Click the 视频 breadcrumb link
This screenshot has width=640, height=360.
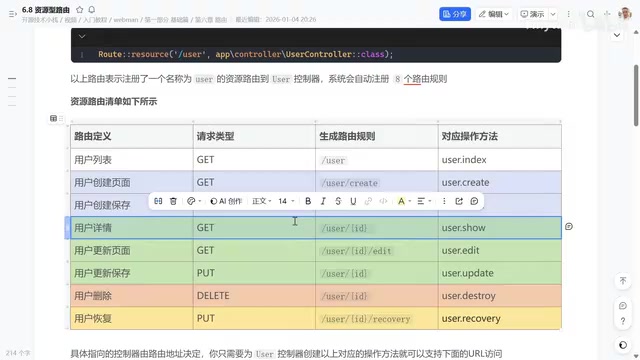70,20
